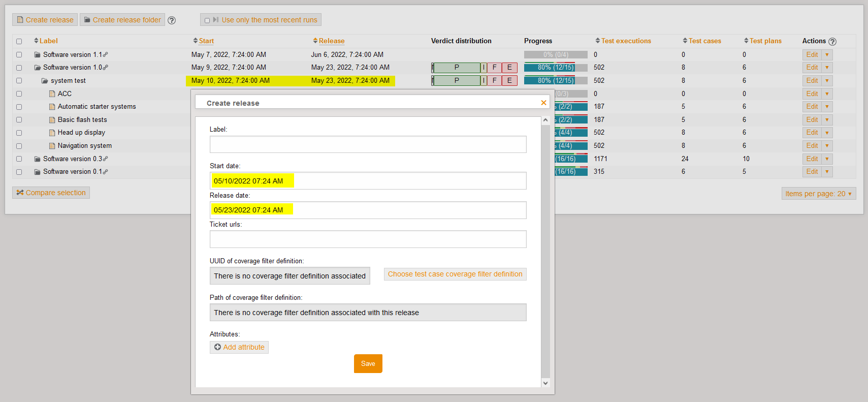The image size is (868, 402).
Task: Sort by Test plans column
Action: pos(765,41)
